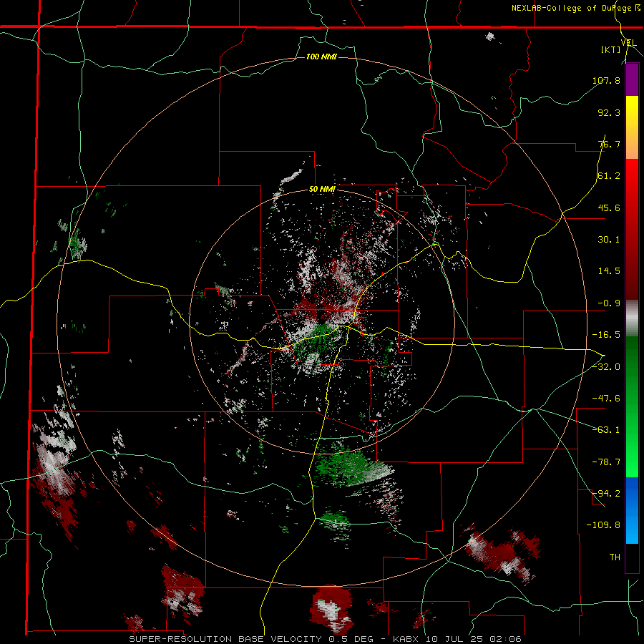Select the 92.3 value on velocity scale
Screen dimensions: 644x644
point(609,112)
